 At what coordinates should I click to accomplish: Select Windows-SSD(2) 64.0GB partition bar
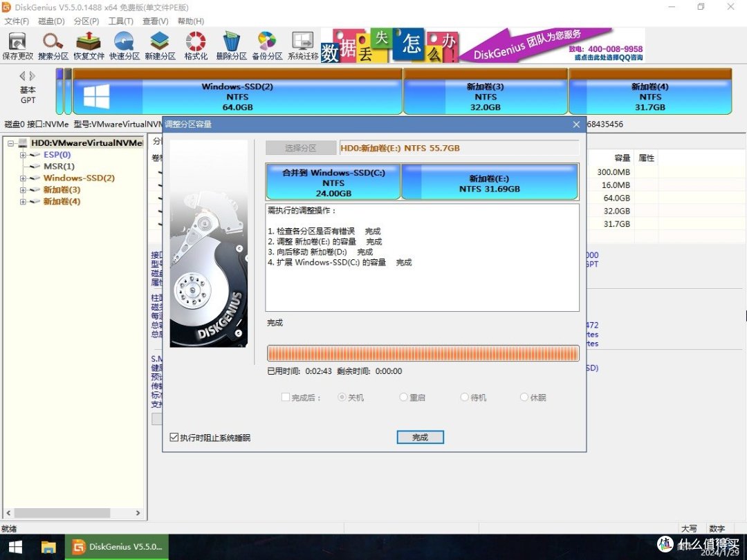click(x=237, y=91)
